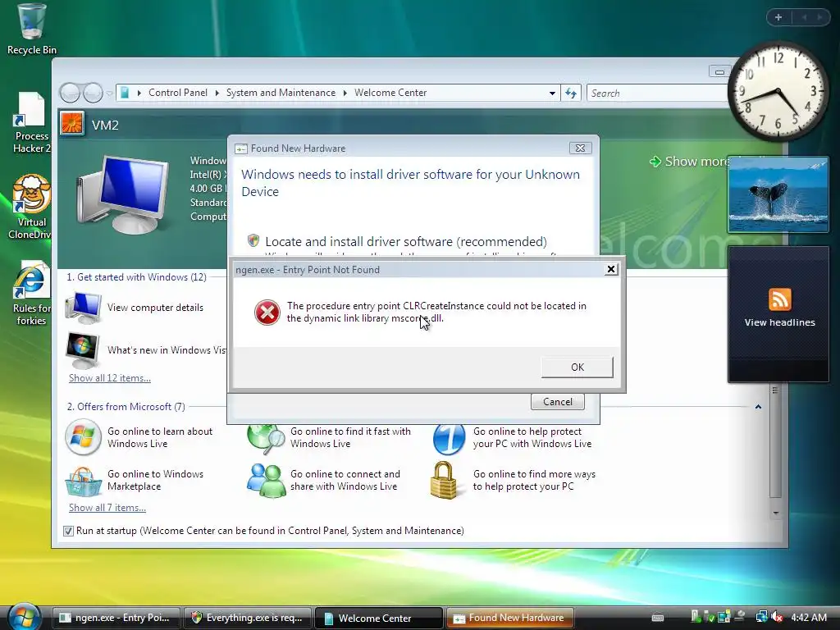Click the Control Panel breadcrumb segment

(178, 93)
